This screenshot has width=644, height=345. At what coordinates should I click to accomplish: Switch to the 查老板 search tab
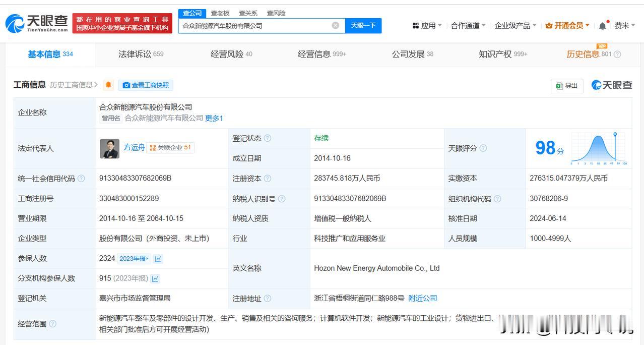pyautogui.click(x=220, y=13)
